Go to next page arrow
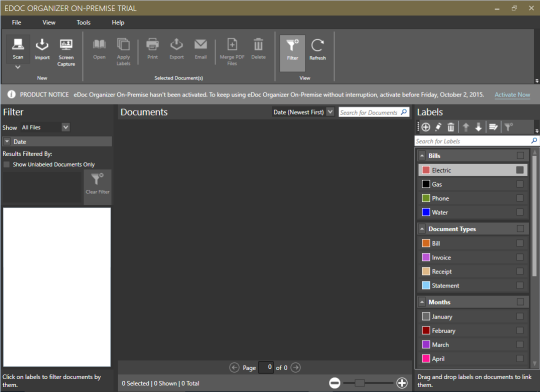This screenshot has height=392, width=540. point(295,368)
